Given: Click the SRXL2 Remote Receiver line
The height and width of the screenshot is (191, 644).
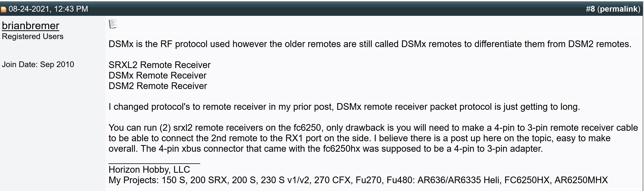Looking at the screenshot, I should (x=159, y=65).
